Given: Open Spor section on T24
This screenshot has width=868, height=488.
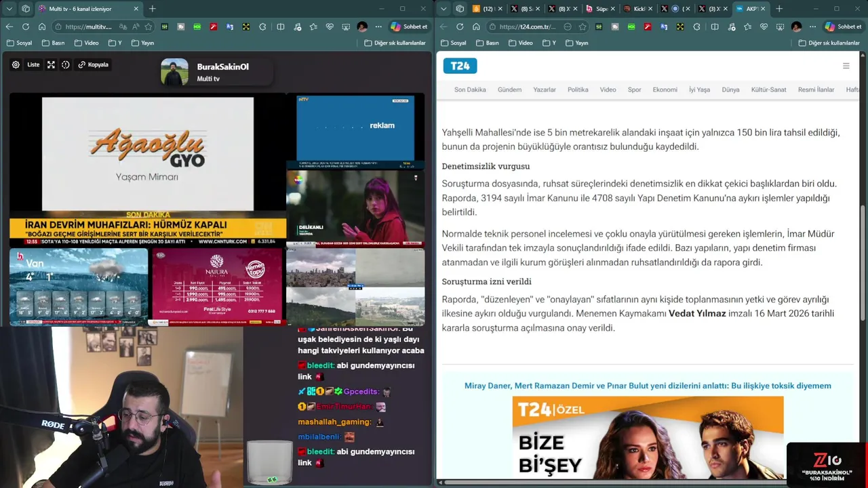Looking at the screenshot, I should [x=634, y=89].
